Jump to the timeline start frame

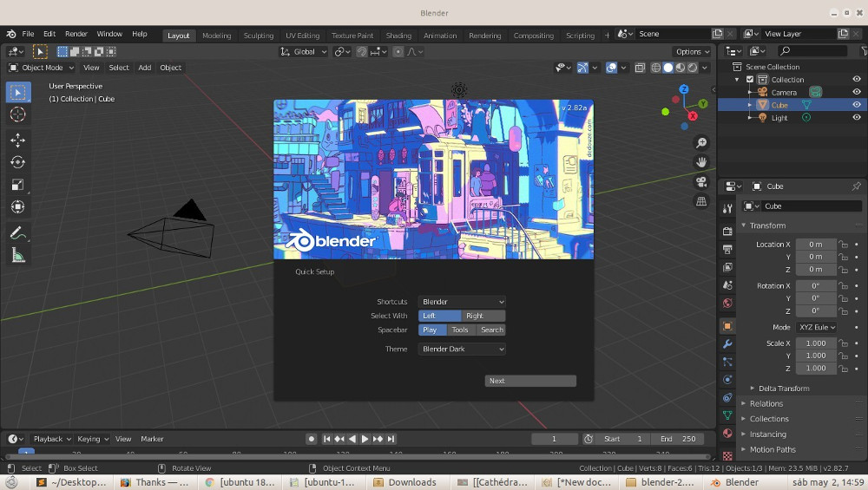coord(326,439)
